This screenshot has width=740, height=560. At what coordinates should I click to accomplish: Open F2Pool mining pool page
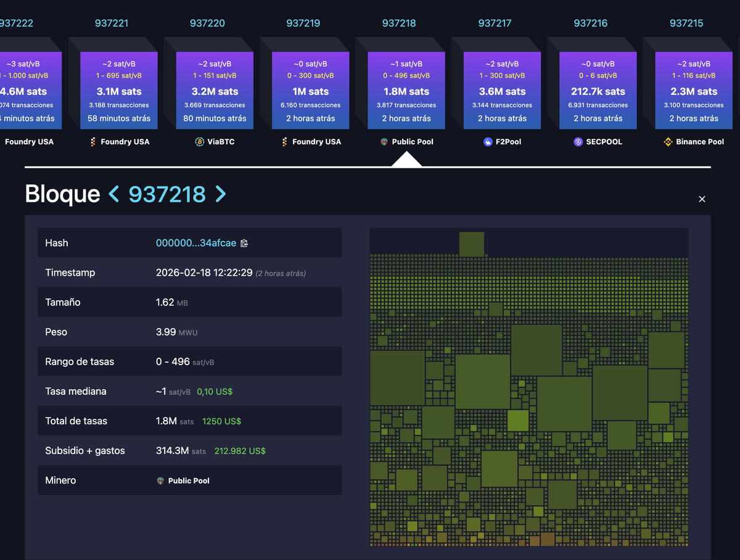tap(509, 142)
